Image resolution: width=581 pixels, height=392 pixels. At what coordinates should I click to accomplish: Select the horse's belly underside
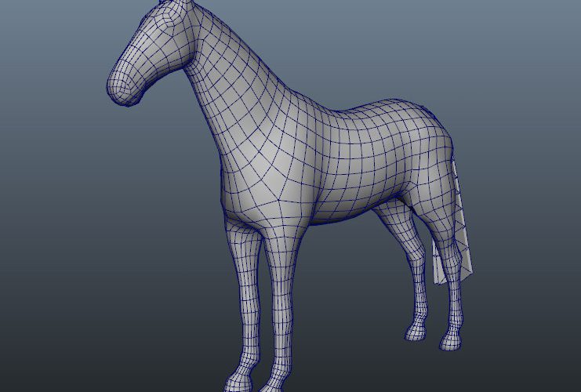tap(345, 210)
